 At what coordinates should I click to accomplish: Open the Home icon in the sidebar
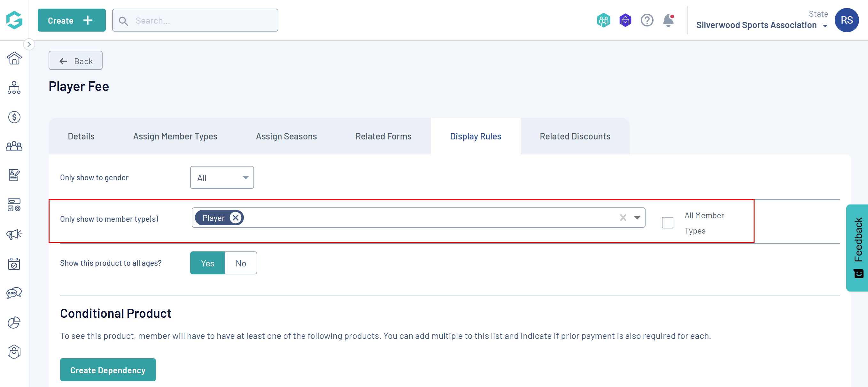14,58
